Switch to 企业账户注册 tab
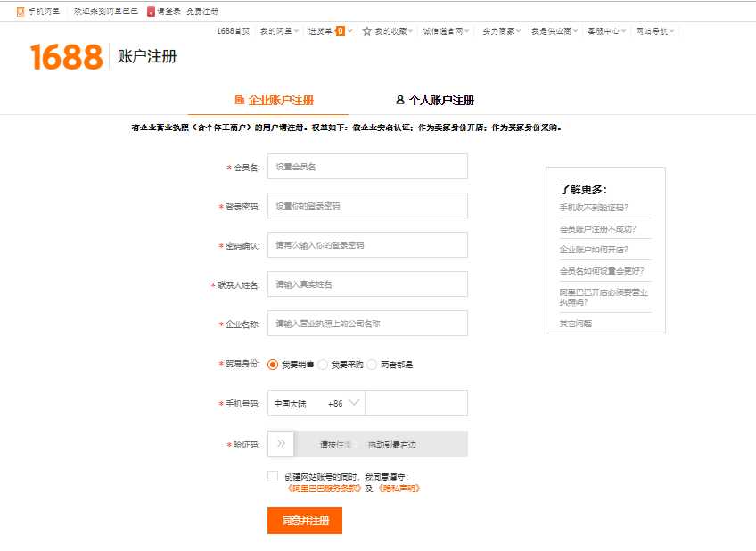756x551 pixels. 274,100
